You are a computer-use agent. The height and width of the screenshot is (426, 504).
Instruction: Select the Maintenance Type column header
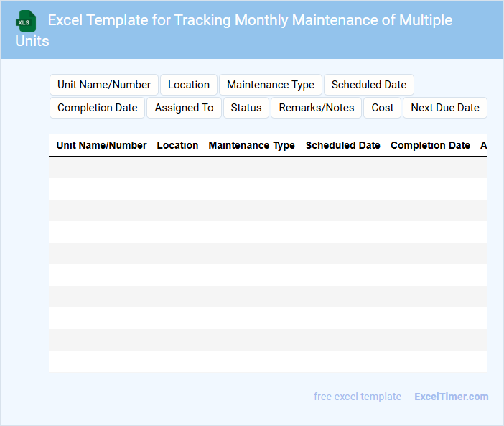[251, 145]
